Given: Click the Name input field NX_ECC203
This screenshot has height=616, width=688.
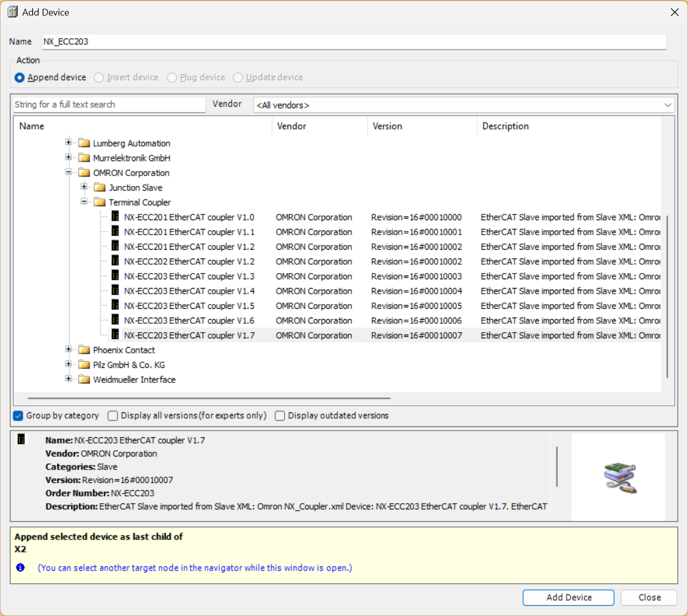Looking at the screenshot, I should [354, 41].
